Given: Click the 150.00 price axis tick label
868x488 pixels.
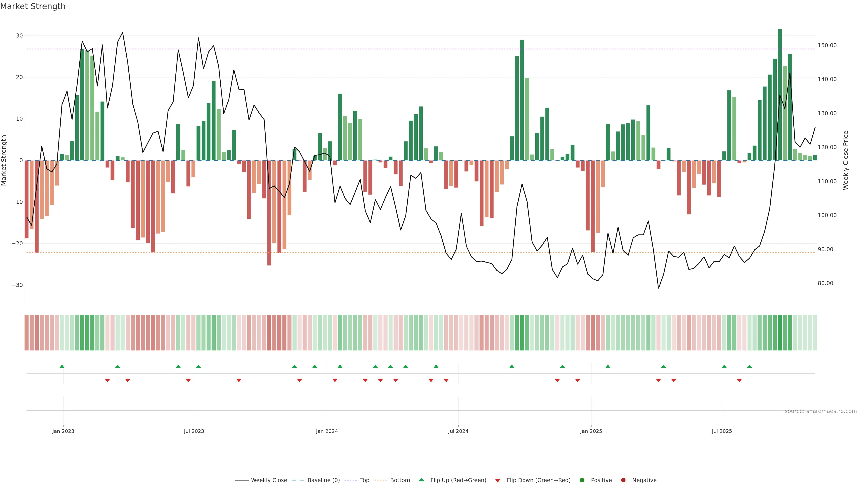Looking at the screenshot, I should 827,45.
